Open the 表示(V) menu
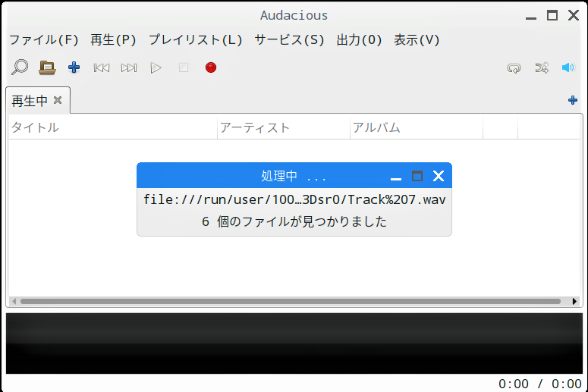This screenshot has height=392, width=588. [417, 39]
